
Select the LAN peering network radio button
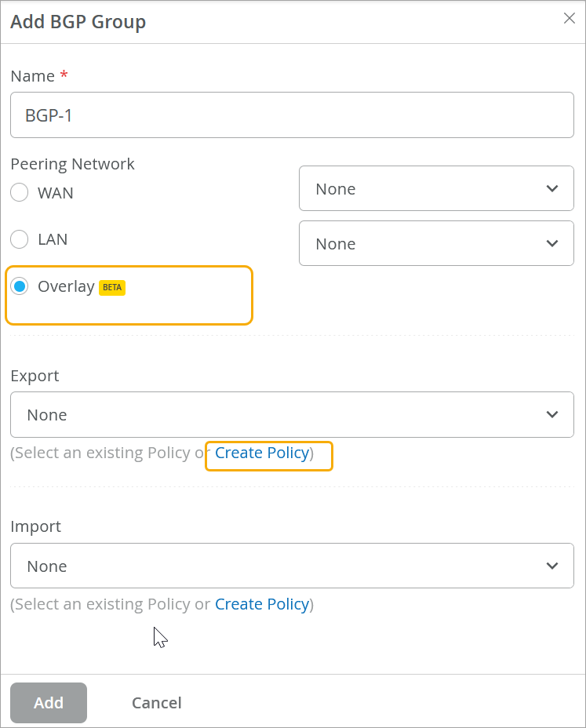20,239
